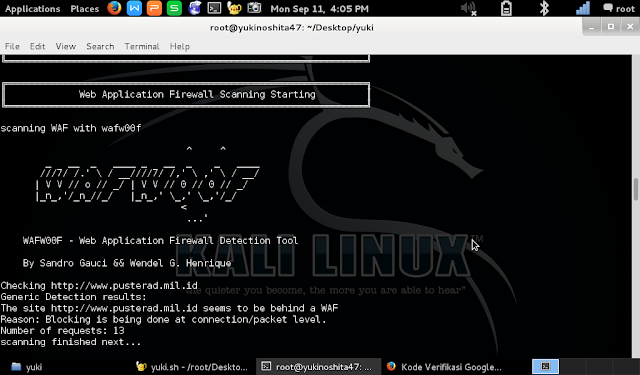The image size is (640, 375).
Task: Click 'scanning finished next...' line
Action: [71, 342]
